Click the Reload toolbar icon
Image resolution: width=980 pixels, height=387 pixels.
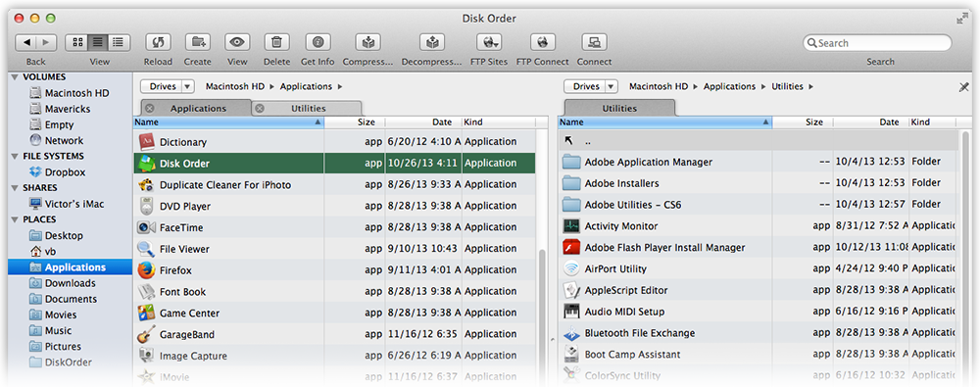pos(158,42)
